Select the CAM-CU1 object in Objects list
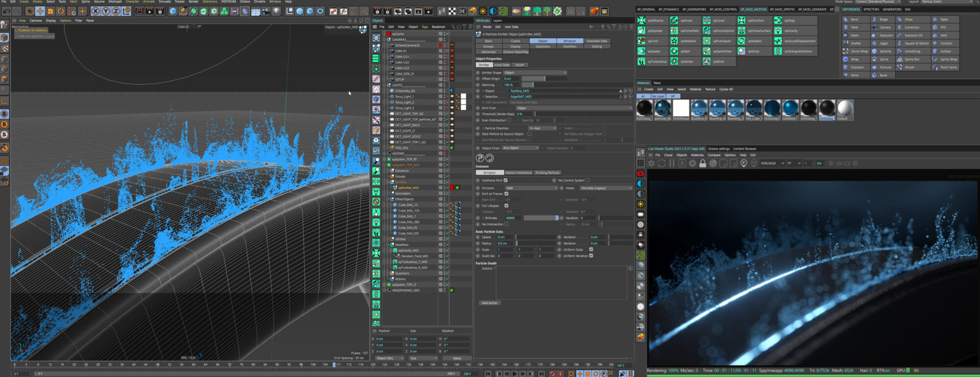Viewport: 980px width, 377px height. click(402, 57)
